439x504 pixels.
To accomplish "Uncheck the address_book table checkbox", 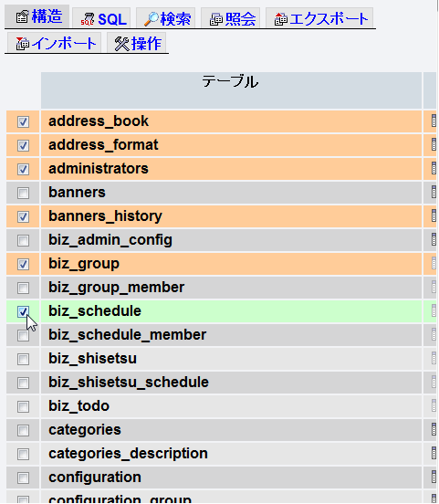I will tap(23, 121).
